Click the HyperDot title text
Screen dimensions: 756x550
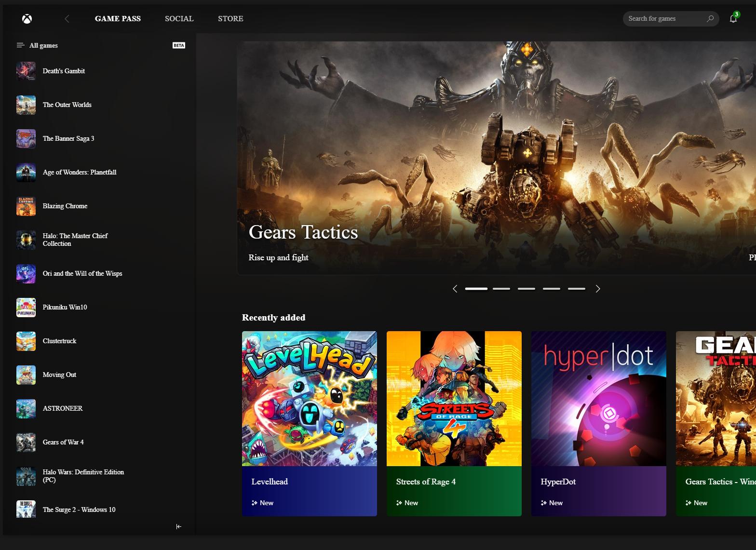(558, 482)
